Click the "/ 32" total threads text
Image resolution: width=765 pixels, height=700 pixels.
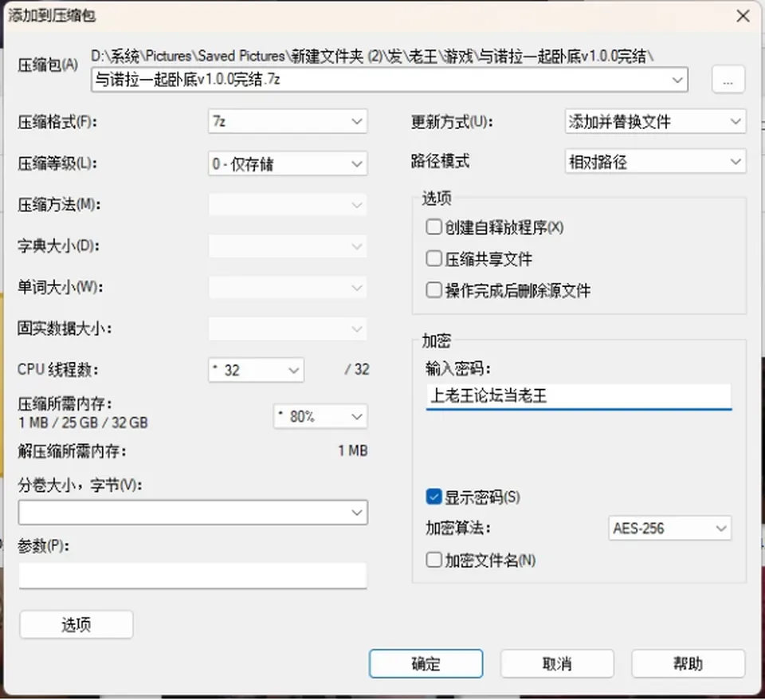(x=357, y=369)
